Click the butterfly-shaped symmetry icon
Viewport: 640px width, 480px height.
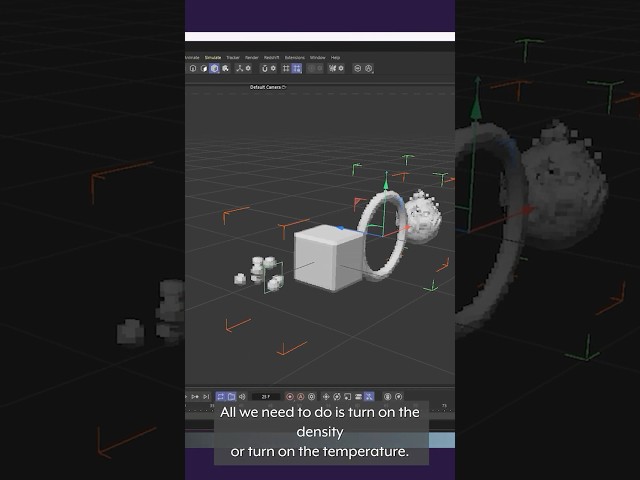click(x=332, y=69)
